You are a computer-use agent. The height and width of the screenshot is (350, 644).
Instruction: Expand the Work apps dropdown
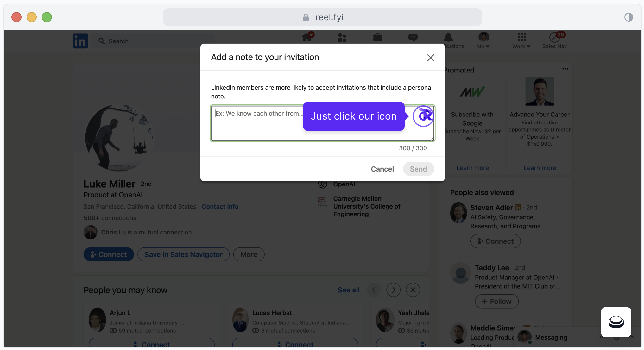click(521, 41)
